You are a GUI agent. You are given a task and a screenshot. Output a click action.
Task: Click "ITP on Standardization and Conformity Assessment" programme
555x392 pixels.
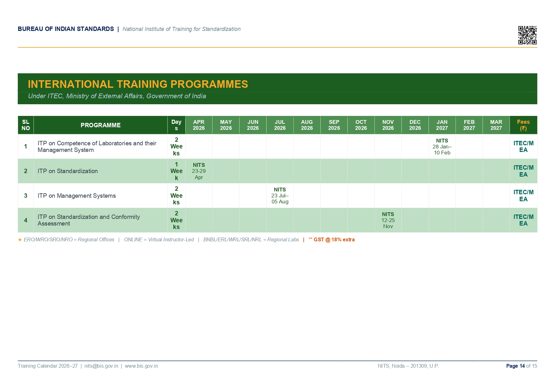click(89, 220)
